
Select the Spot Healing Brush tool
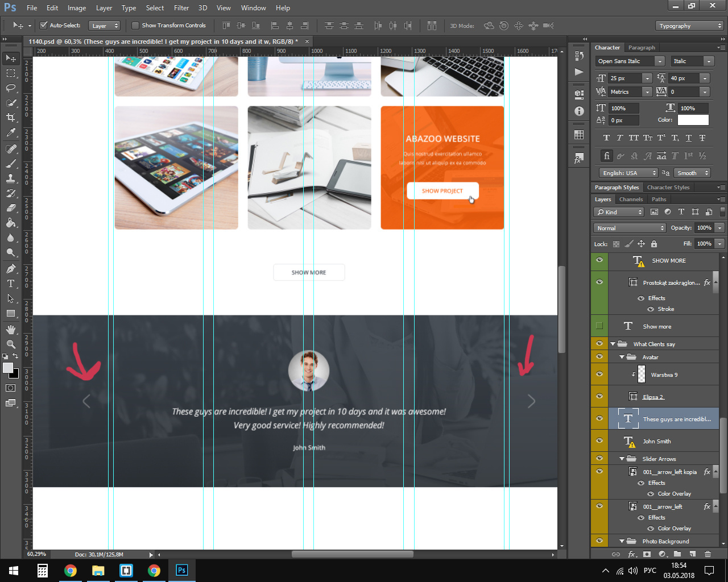[11, 149]
